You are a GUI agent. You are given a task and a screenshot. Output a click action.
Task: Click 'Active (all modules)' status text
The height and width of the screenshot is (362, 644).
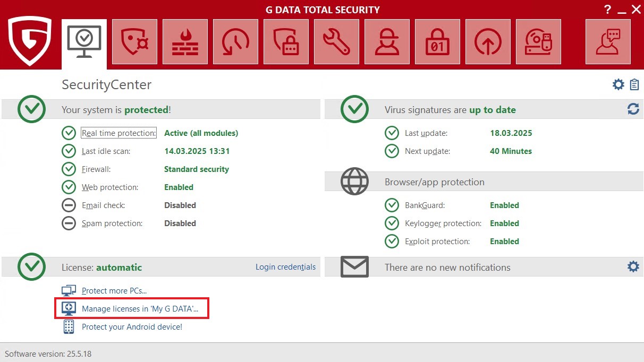point(201,133)
